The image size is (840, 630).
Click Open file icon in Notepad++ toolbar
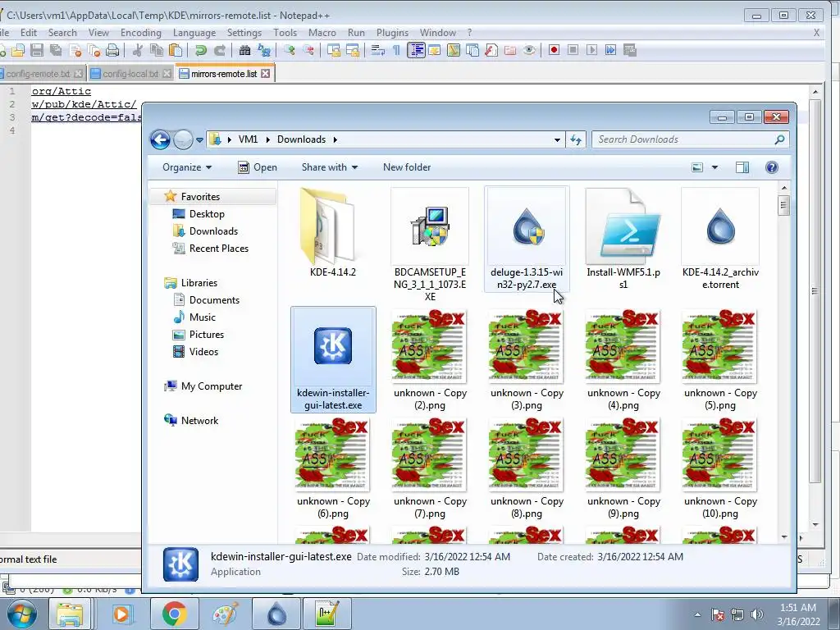click(18, 50)
